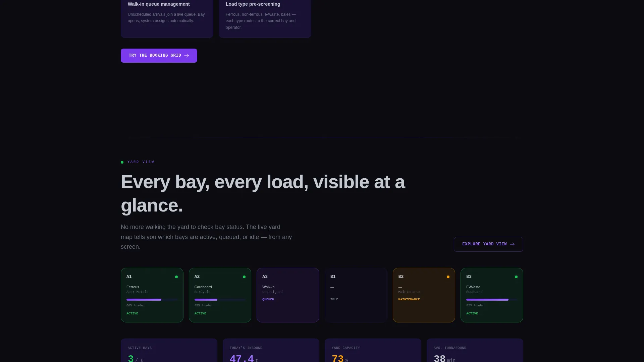Click the IDLE status on bay B1

click(334, 300)
